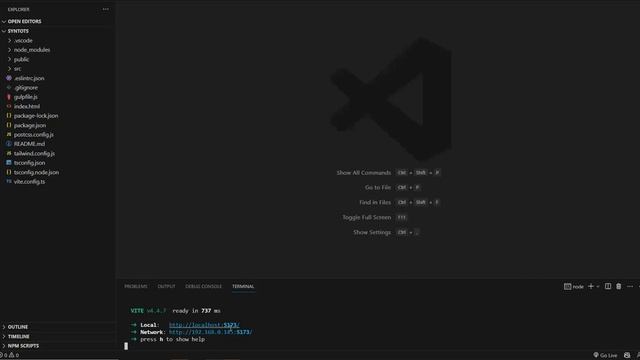The image size is (640, 360).
Task: Switch to the Debug Console tab
Action: pos(204,287)
